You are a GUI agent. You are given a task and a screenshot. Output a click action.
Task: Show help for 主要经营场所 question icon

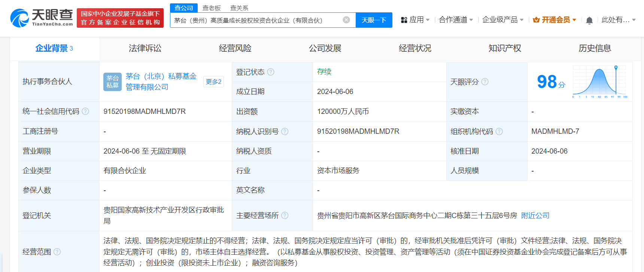285,215
